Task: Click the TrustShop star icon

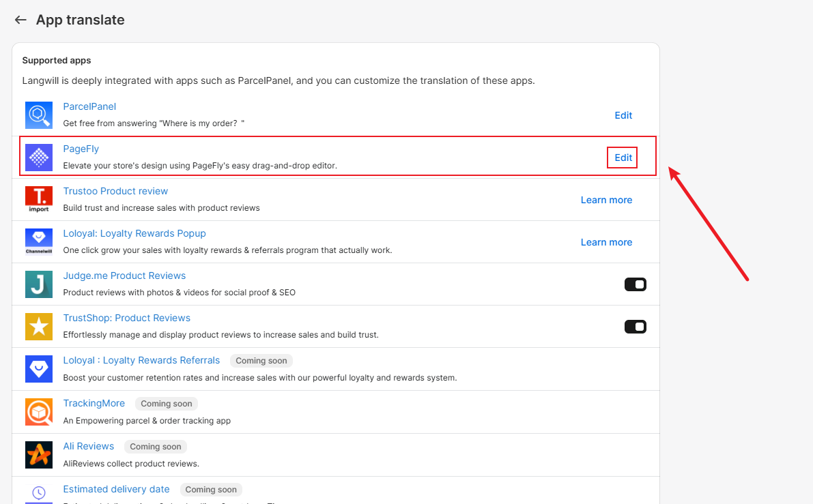Action: [x=39, y=327]
